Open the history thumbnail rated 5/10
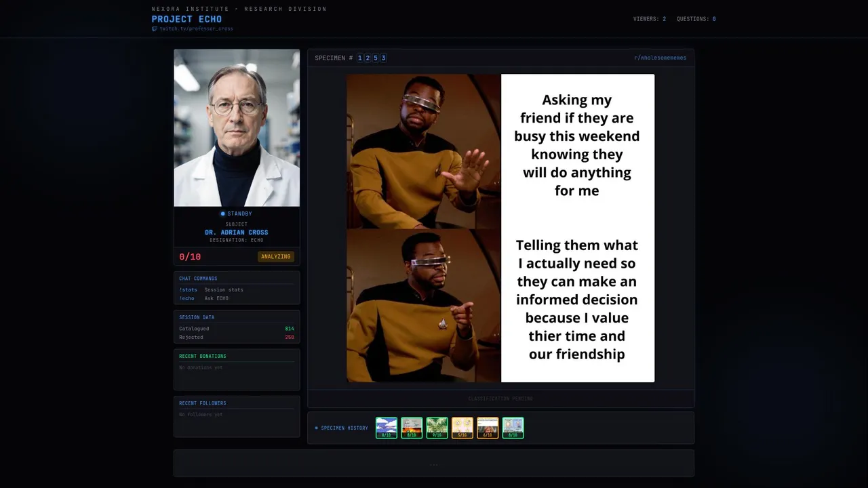This screenshot has height=488, width=868. point(462,428)
